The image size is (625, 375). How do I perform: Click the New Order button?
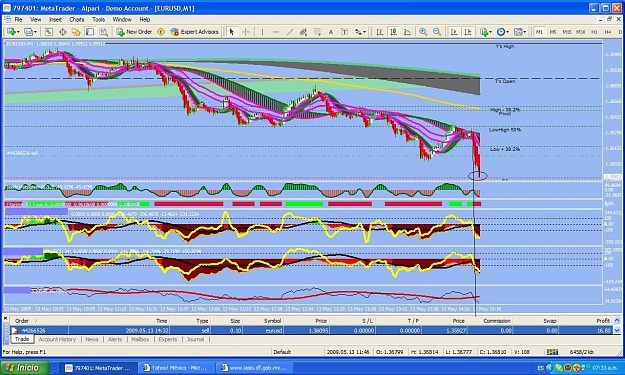134,32
